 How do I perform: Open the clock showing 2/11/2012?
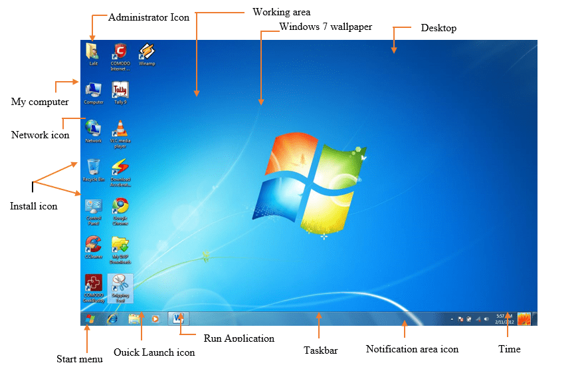[504, 319]
